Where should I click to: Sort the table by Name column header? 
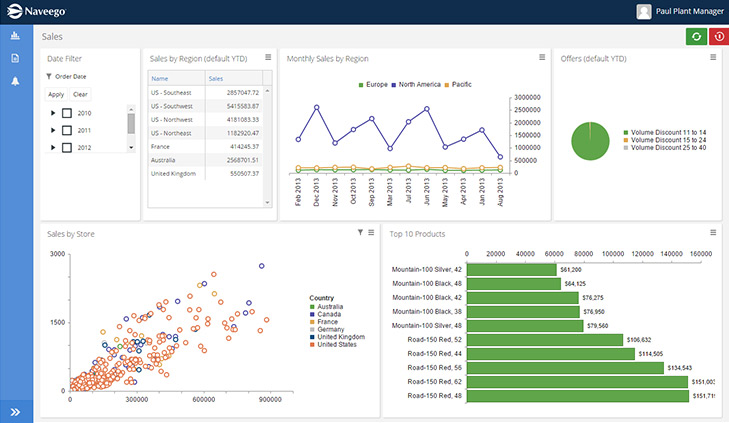pos(160,77)
